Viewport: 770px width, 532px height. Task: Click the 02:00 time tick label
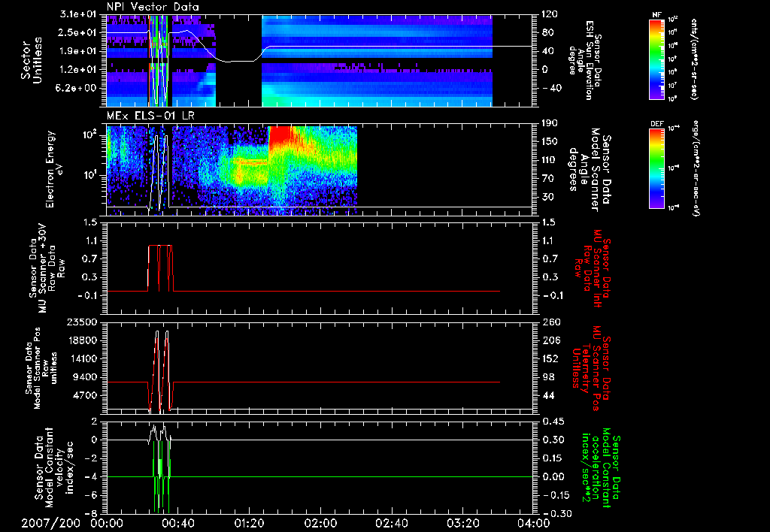(320, 523)
